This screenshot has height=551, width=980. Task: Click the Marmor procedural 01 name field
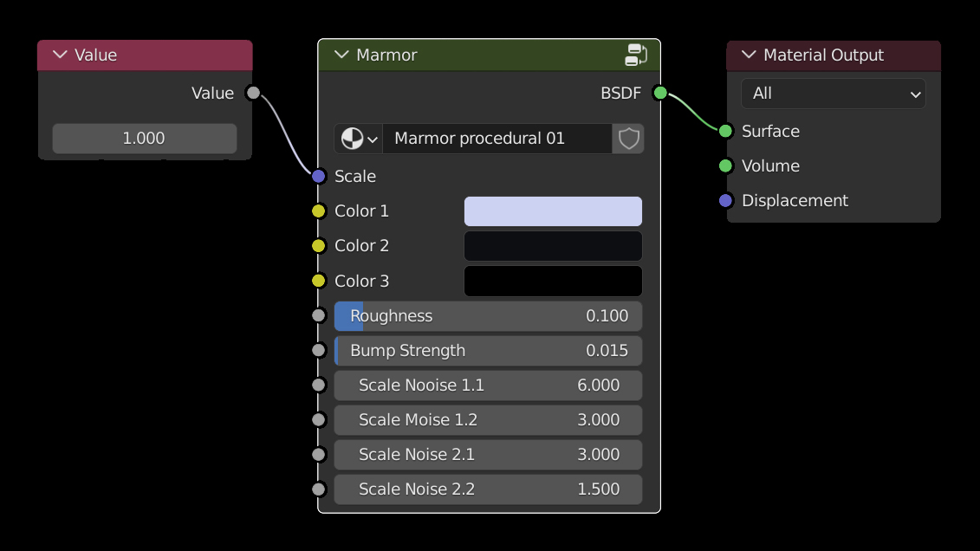point(496,139)
